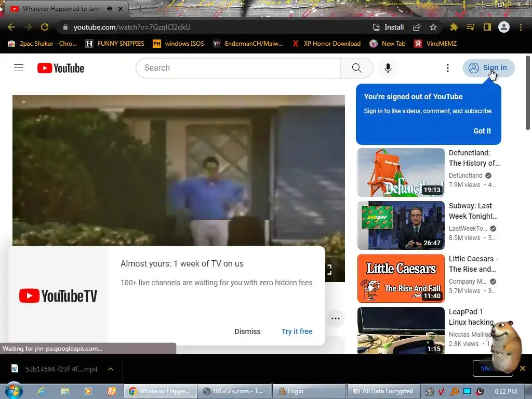Image resolution: width=532 pixels, height=399 pixels.
Task: Click the URL in the address bar
Action: [x=132, y=27]
